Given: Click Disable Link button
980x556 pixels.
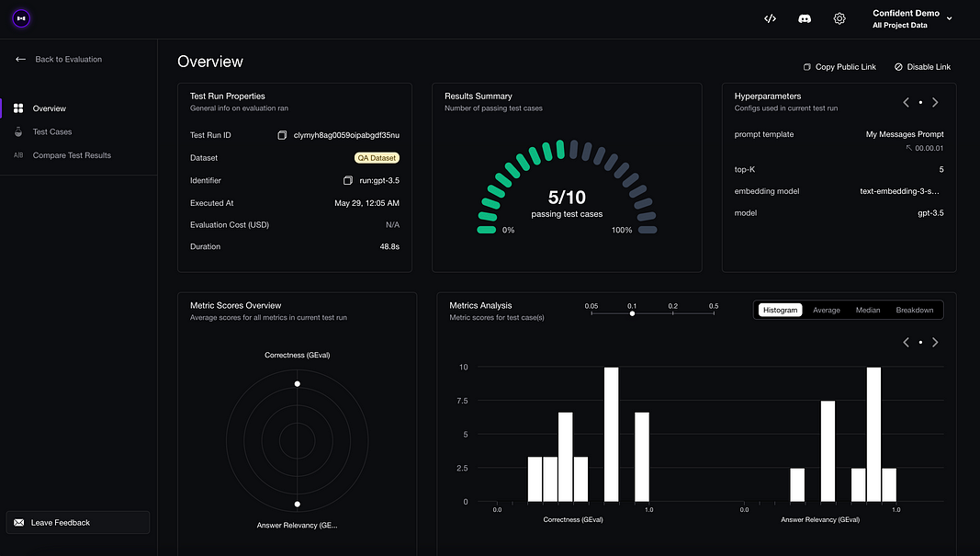Looking at the screenshot, I should click(x=922, y=67).
